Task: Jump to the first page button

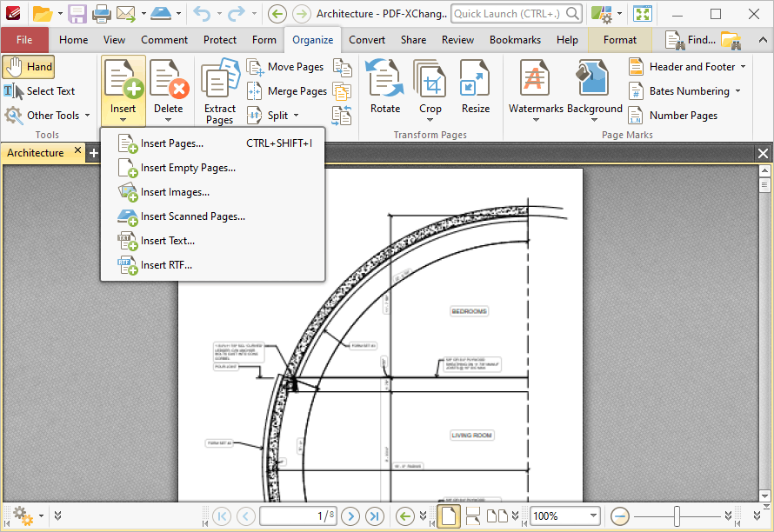Action: click(222, 516)
